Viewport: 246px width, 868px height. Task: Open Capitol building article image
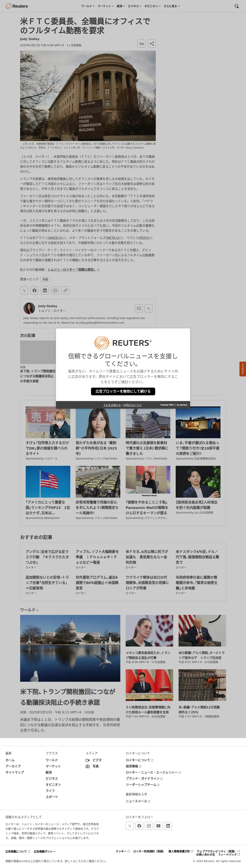[x=70, y=648]
